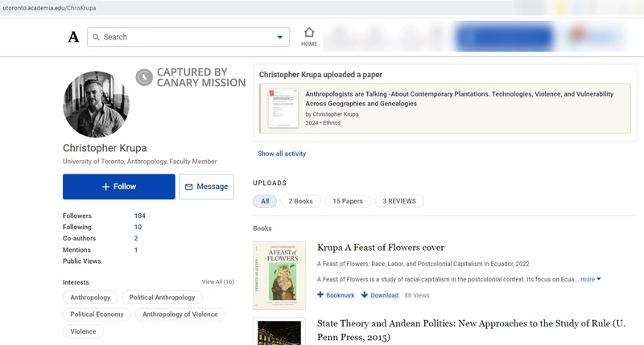
Task: Switch to the 3 REVIEWS tab
Action: coord(399,201)
